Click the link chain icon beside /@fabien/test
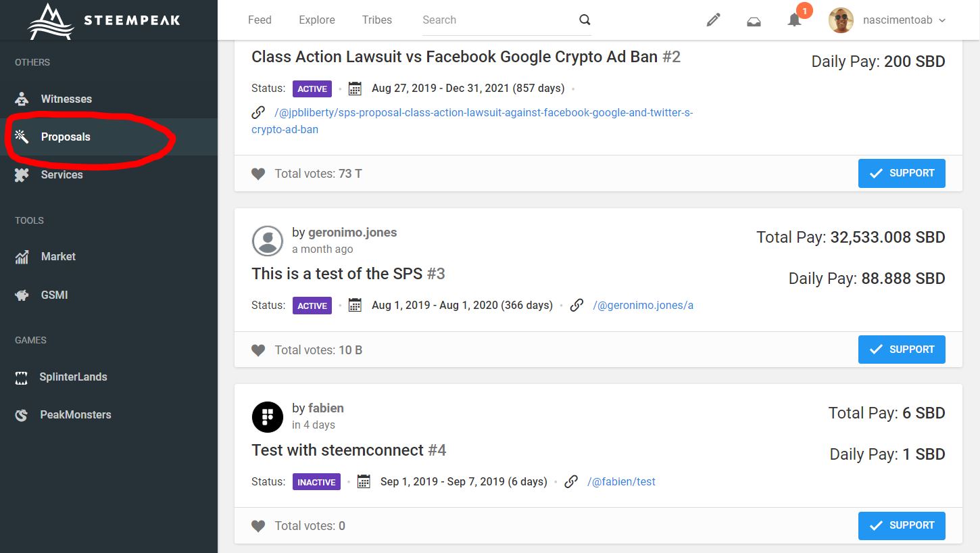The width and height of the screenshot is (980, 553). click(571, 482)
